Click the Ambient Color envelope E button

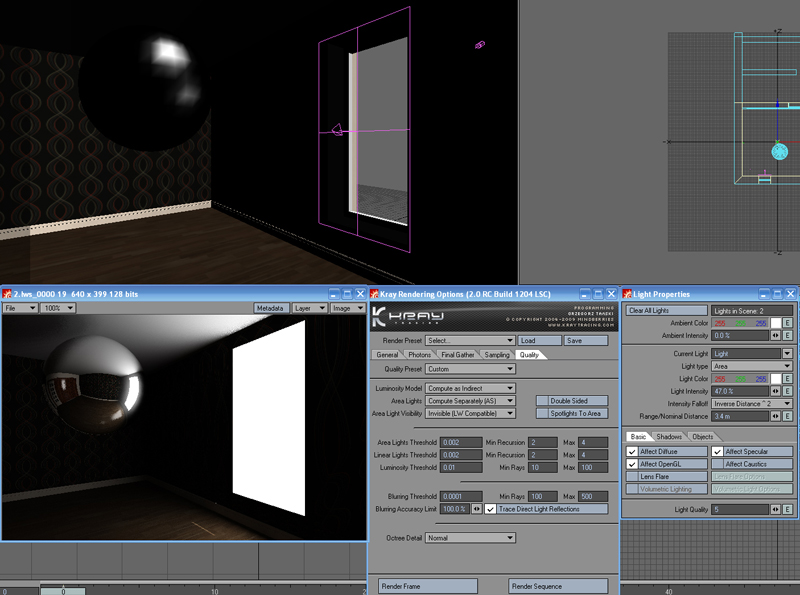(787, 323)
